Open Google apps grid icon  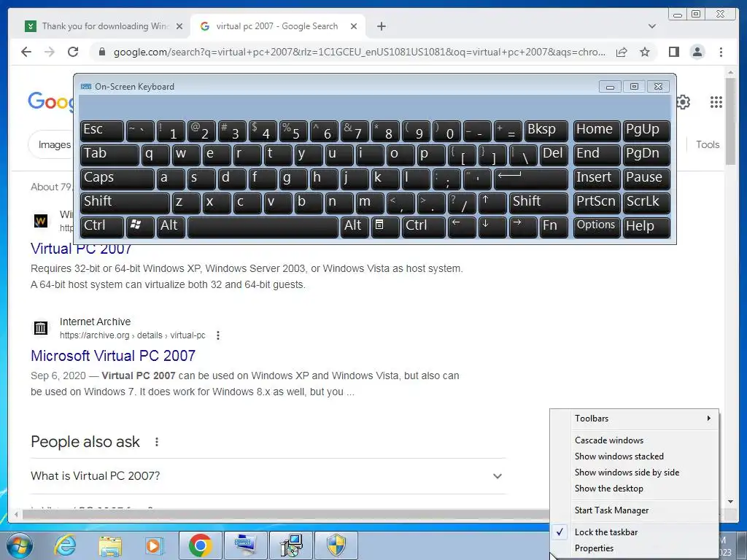point(716,102)
